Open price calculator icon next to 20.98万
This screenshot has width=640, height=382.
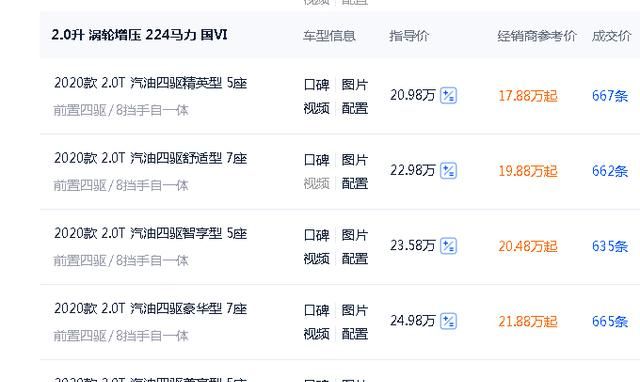pyautogui.click(x=448, y=96)
